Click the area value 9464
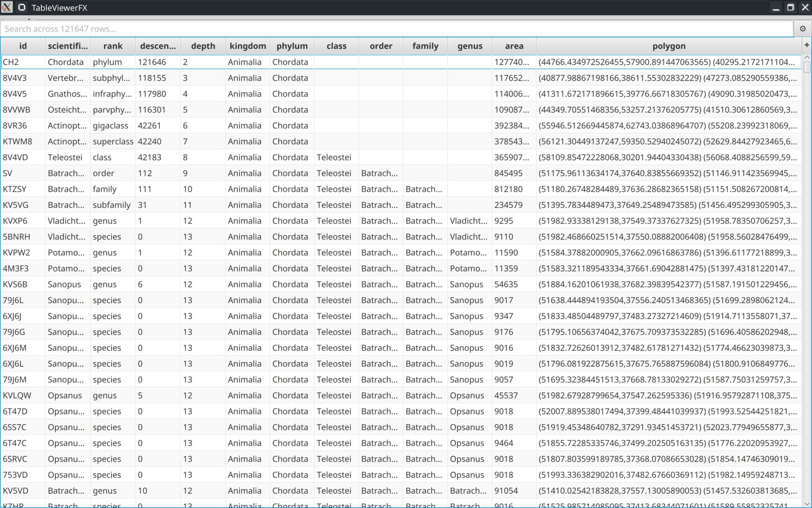Image resolution: width=812 pixels, height=508 pixels. 514,443
